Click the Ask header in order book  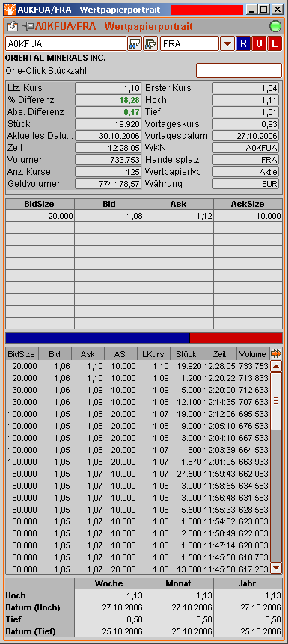[179, 204]
